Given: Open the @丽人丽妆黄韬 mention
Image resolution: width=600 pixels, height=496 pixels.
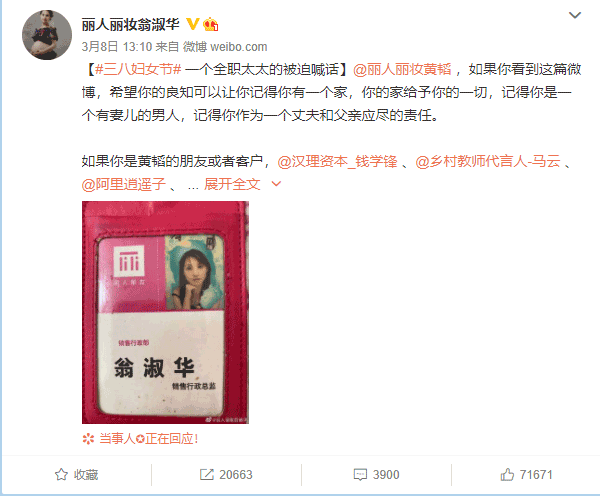Looking at the screenshot, I should click(402, 69).
